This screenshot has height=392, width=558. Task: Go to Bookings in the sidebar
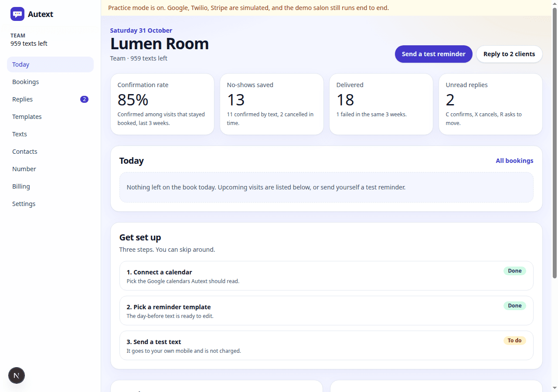pyautogui.click(x=50, y=82)
